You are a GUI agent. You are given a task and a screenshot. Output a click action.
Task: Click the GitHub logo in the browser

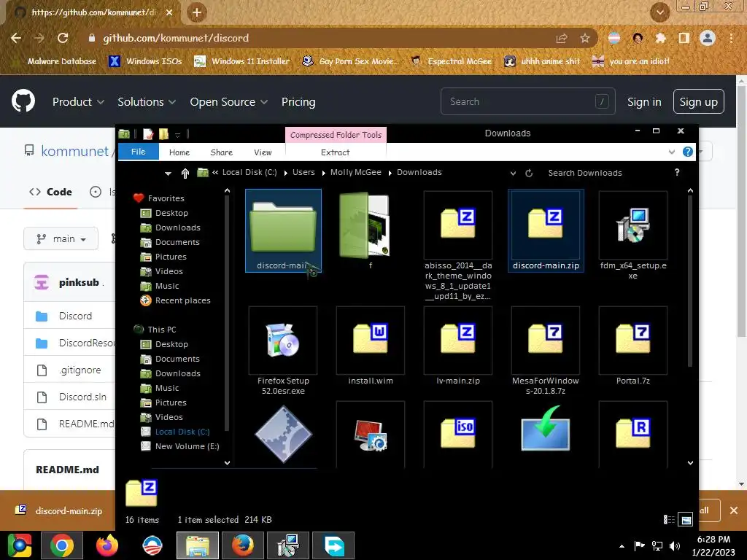(23, 101)
